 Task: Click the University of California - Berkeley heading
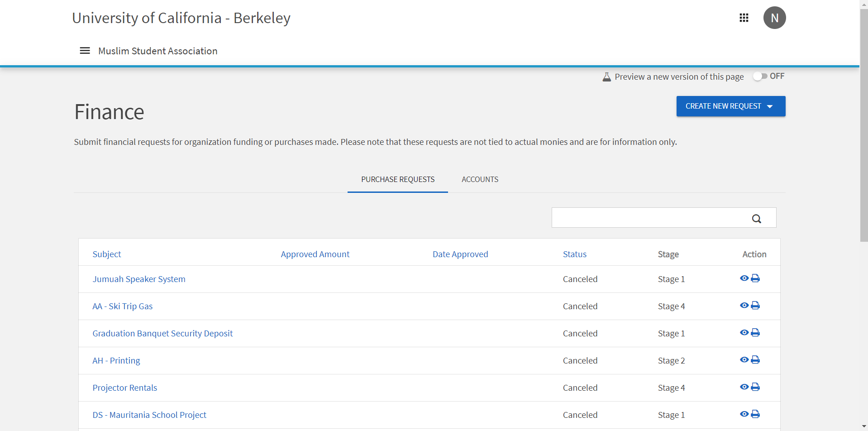click(x=181, y=18)
